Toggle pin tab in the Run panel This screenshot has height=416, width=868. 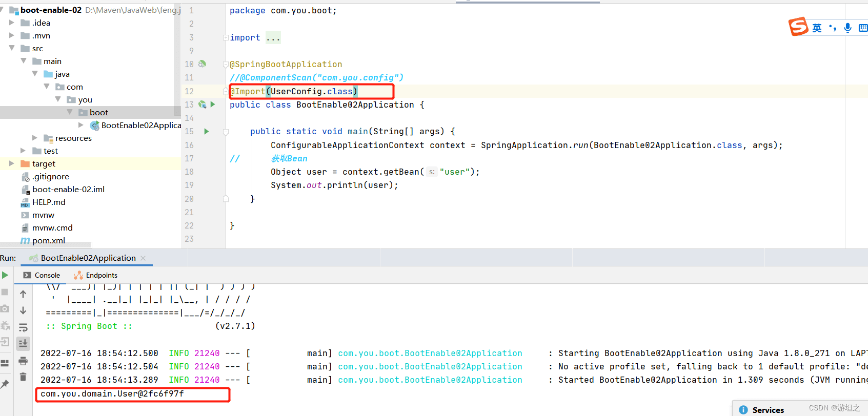click(5, 384)
